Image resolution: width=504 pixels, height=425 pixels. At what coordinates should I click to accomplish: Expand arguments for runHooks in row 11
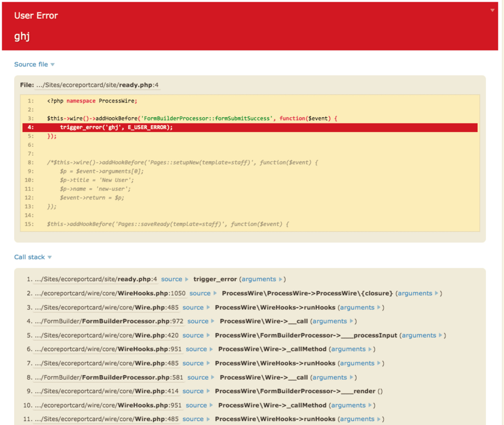click(x=360, y=419)
